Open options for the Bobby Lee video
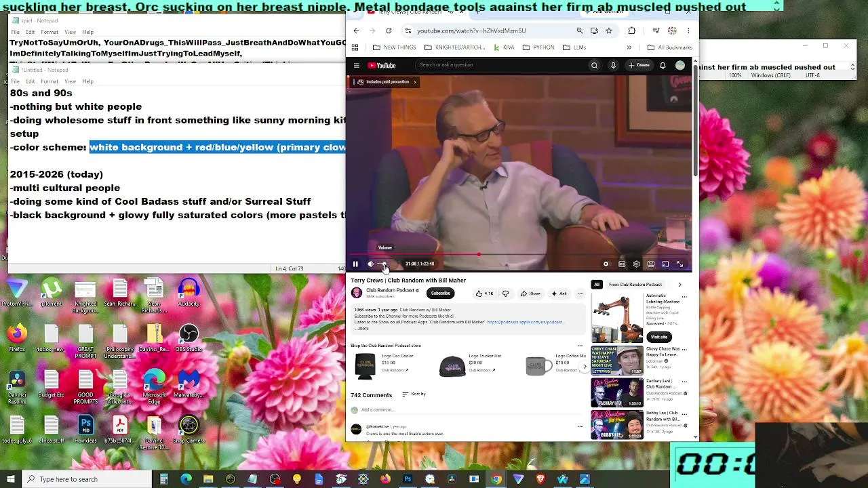Screen dimensions: 868x488 click(x=684, y=413)
